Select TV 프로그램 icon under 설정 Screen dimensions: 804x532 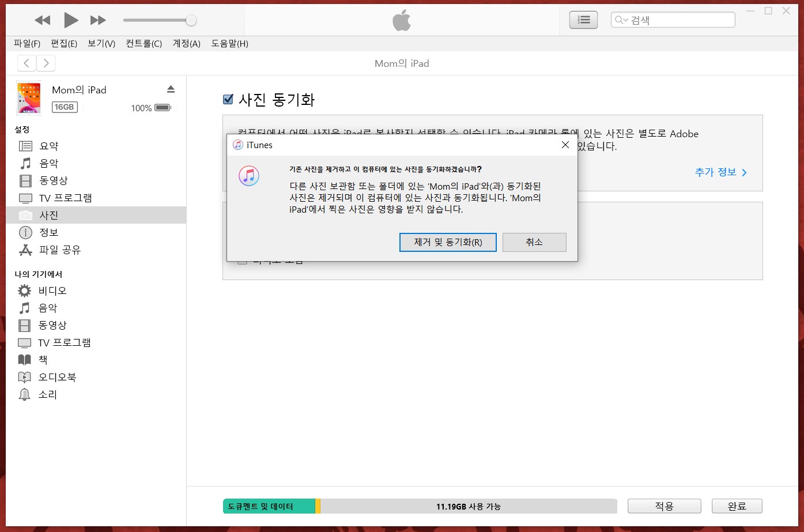tap(25, 198)
